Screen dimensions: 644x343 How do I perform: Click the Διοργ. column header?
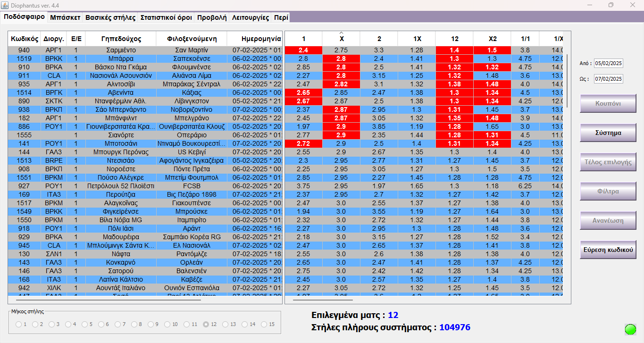pyautogui.click(x=53, y=39)
